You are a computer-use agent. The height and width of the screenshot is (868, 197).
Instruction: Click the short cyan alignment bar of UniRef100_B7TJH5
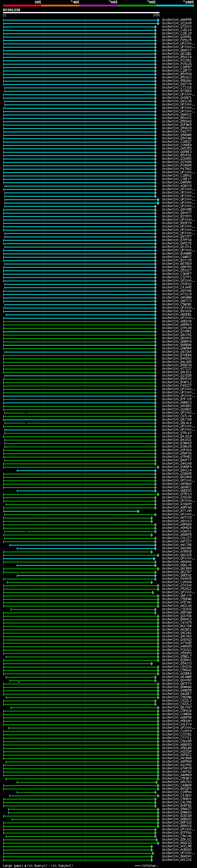tap(71, 511)
